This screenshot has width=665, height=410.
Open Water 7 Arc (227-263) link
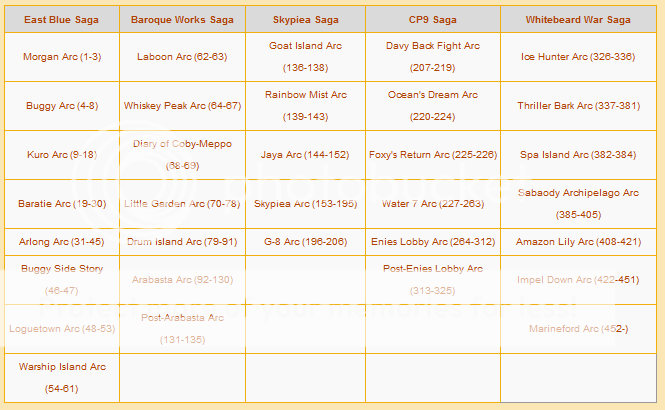pyautogui.click(x=433, y=204)
